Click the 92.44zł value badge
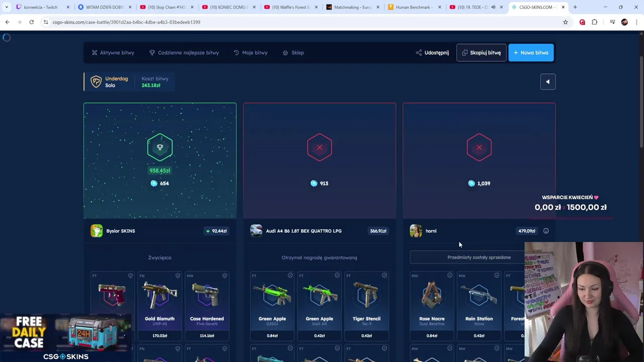 [216, 231]
